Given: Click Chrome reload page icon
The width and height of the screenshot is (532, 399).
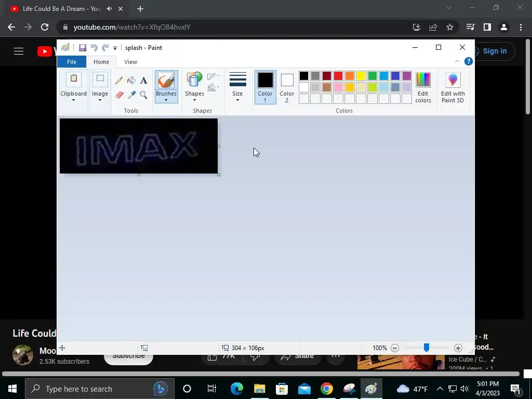Looking at the screenshot, I should click(45, 27).
